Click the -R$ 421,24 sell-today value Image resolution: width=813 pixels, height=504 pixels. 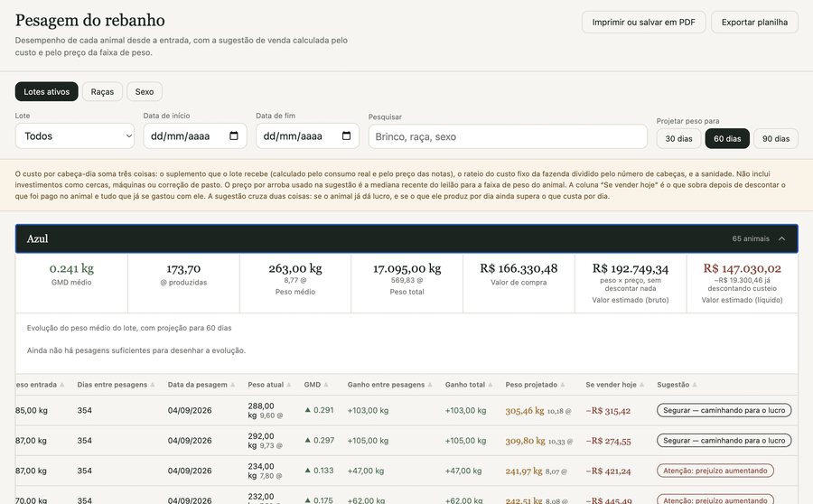(x=608, y=471)
